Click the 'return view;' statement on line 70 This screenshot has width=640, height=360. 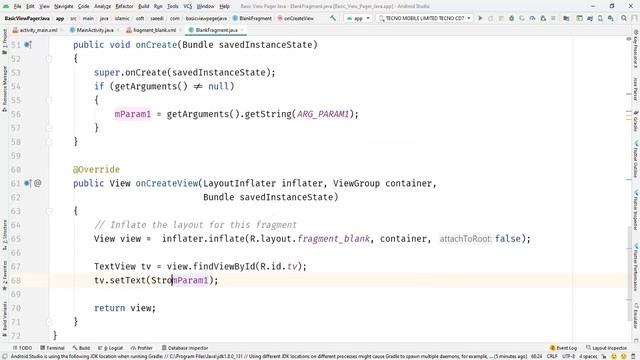pos(125,308)
